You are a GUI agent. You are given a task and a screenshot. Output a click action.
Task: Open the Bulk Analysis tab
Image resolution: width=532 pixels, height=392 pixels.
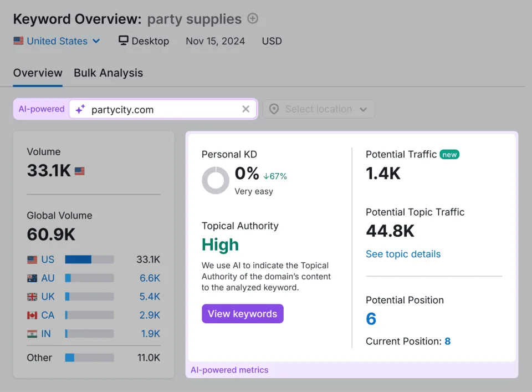[108, 73]
